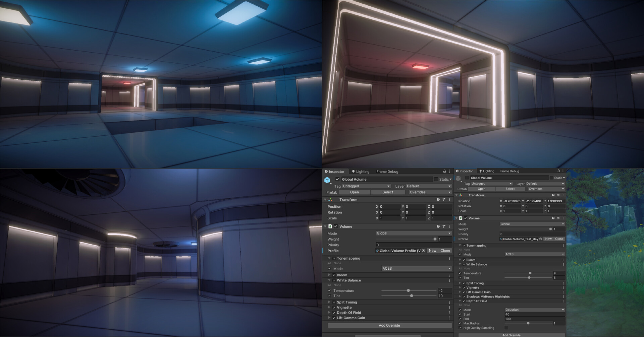The height and width of the screenshot is (337, 644).
Task: Open the Depth Of Field Mode dropdown showing Gaussian
Action: 535,310
